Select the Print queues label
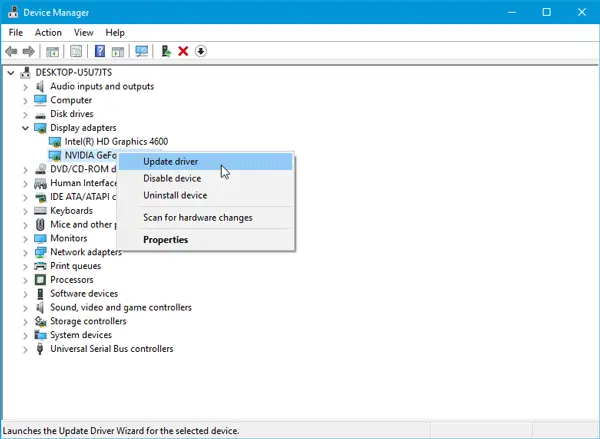 coord(75,266)
